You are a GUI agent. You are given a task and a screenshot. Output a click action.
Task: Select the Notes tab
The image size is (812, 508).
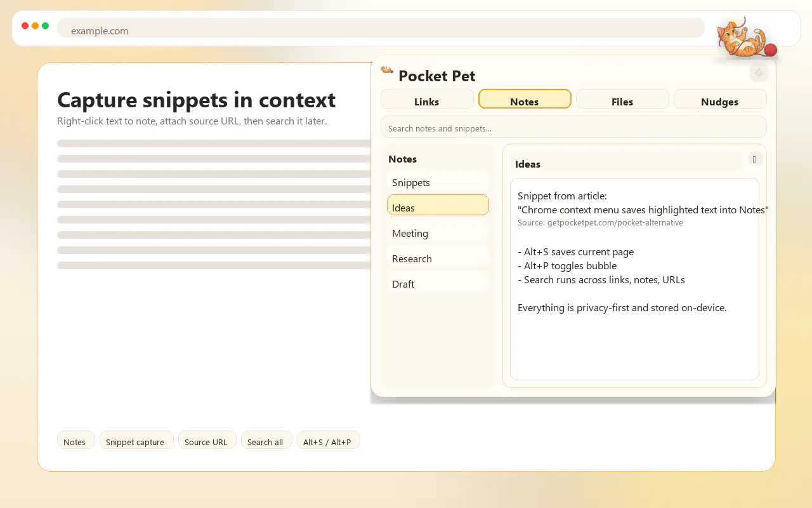click(x=525, y=99)
